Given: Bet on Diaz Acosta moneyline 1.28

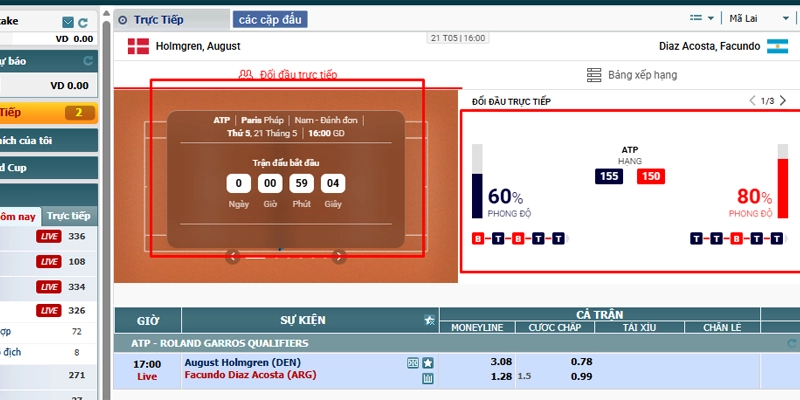Looking at the screenshot, I should [501, 377].
